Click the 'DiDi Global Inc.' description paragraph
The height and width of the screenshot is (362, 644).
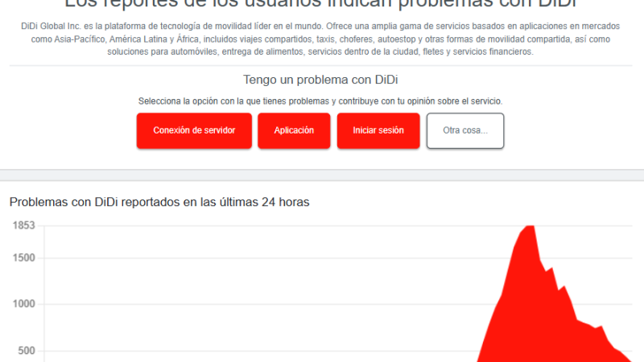pyautogui.click(x=320, y=39)
